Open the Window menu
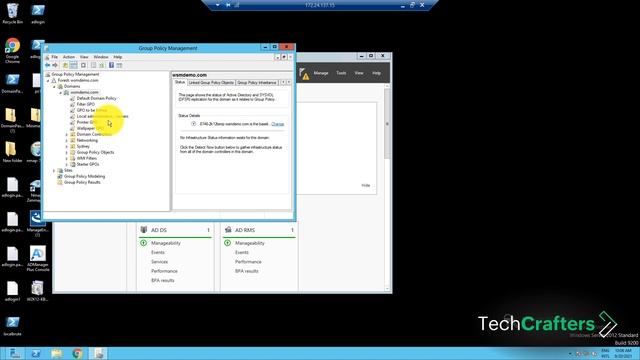The width and height of the screenshot is (640, 360). click(101, 57)
